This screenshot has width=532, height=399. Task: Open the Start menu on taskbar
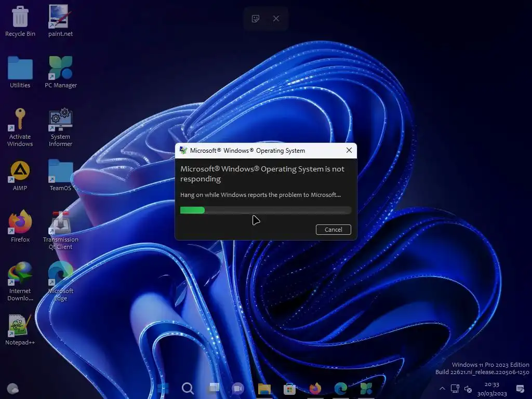[163, 388]
